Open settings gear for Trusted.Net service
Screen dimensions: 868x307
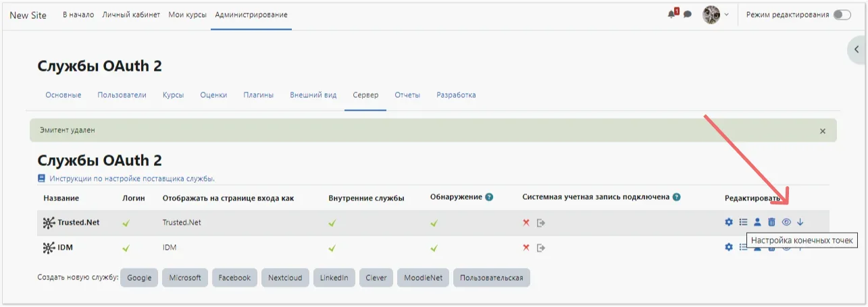coord(729,222)
